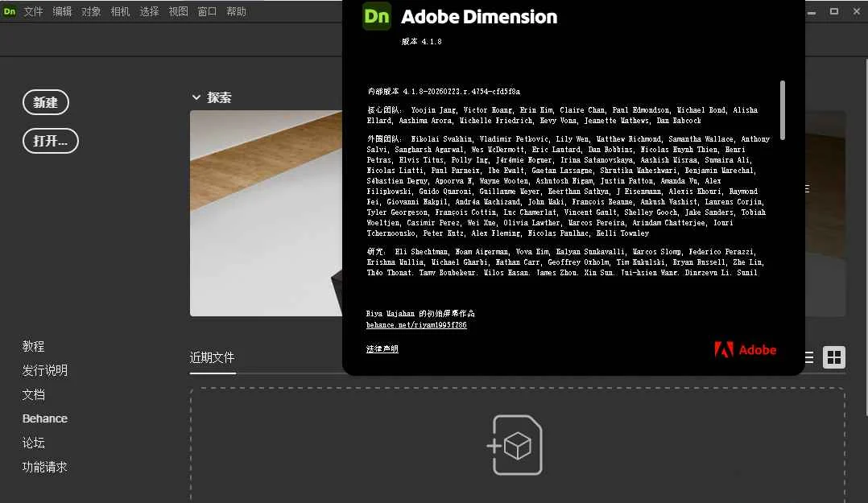
Task: Click the 新建 button
Action: click(x=45, y=102)
